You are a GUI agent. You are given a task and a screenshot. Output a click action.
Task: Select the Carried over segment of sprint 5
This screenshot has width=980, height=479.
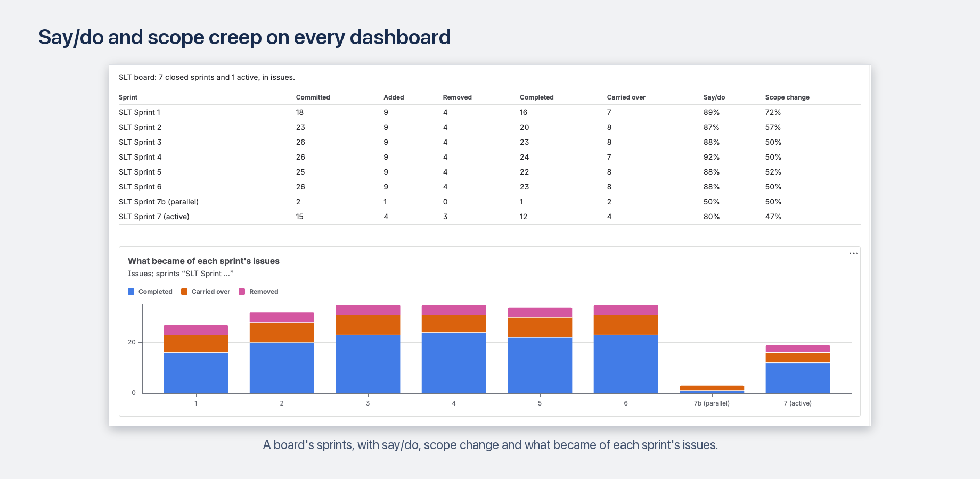(x=540, y=327)
